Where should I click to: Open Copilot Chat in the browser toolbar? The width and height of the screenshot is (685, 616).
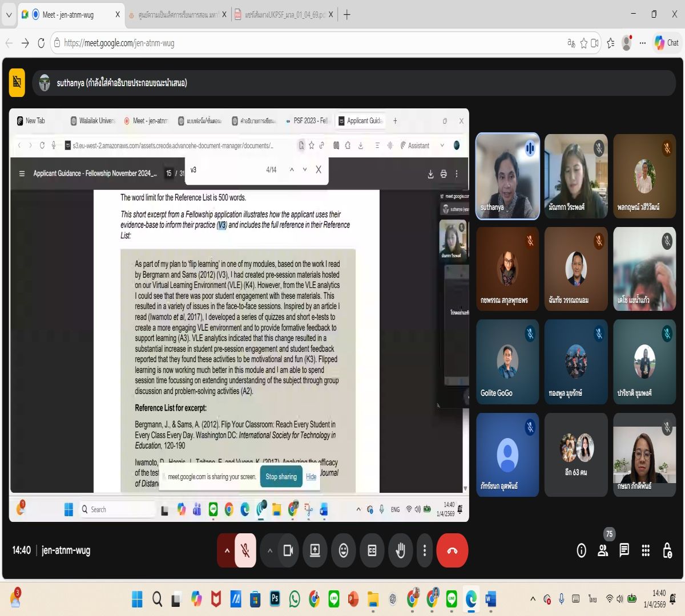(666, 43)
